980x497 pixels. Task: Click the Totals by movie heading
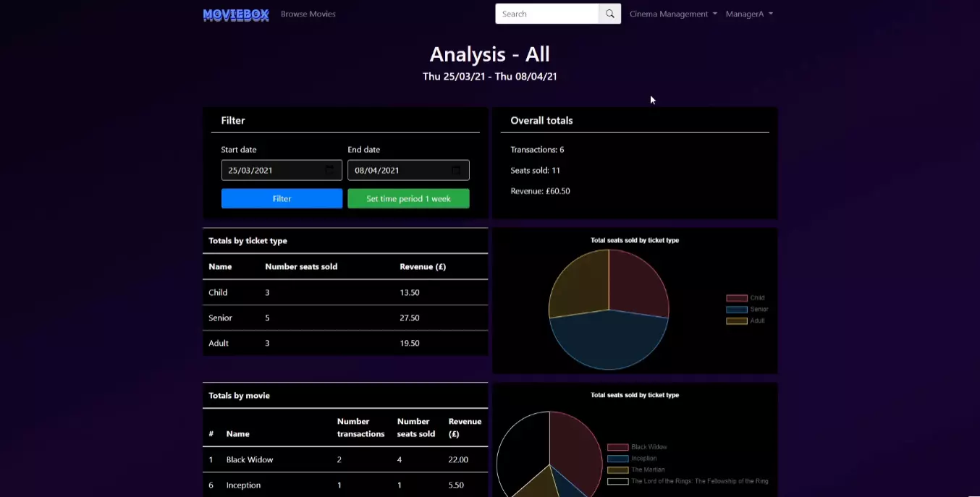[x=239, y=396]
